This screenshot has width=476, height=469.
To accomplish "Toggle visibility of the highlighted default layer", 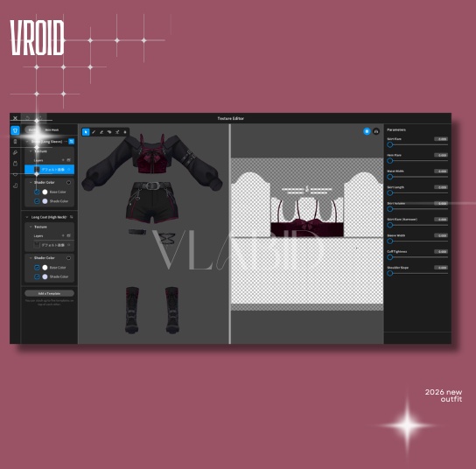I will point(69,170).
